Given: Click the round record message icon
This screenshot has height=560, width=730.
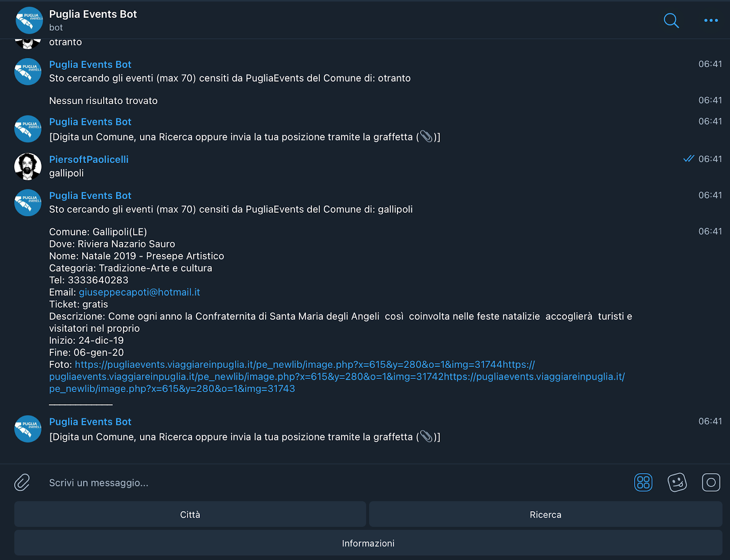Looking at the screenshot, I should pyautogui.click(x=711, y=482).
